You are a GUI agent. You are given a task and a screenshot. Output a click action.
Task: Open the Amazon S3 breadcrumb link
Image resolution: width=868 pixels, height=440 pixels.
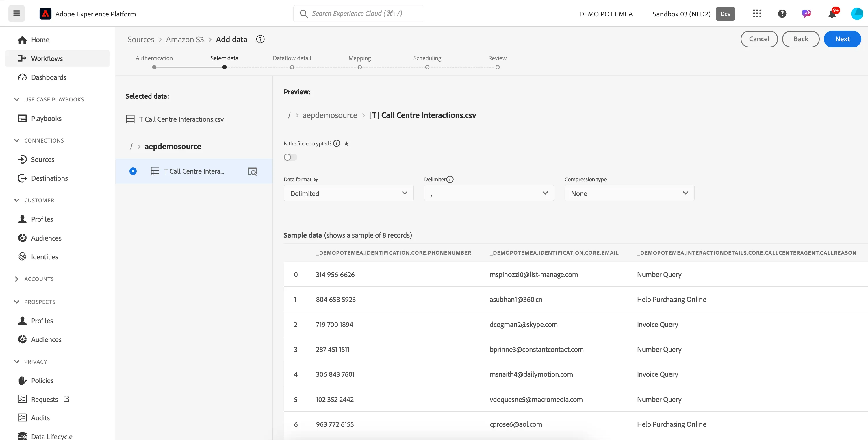(185, 39)
